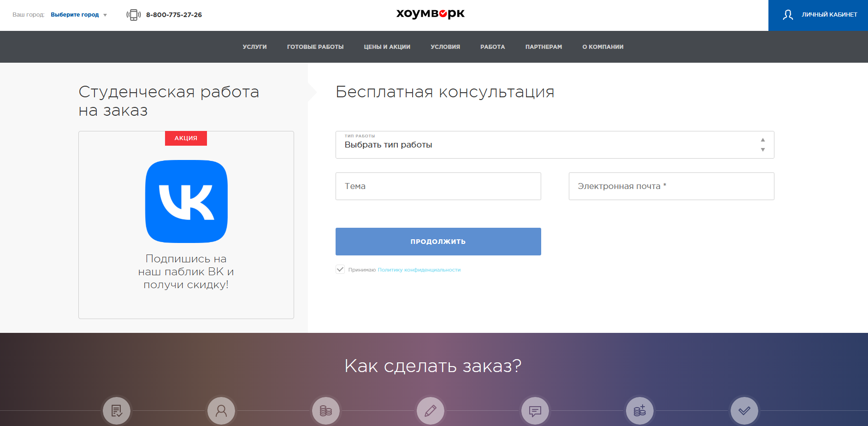Click the document checklist step icon
The height and width of the screenshot is (426, 868).
117,410
